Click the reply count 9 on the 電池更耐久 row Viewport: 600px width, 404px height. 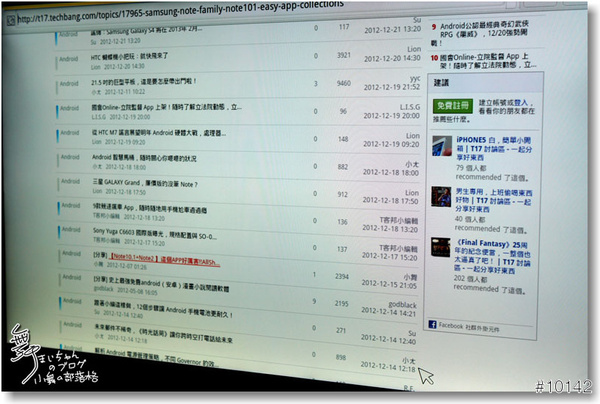pyautogui.click(x=314, y=301)
